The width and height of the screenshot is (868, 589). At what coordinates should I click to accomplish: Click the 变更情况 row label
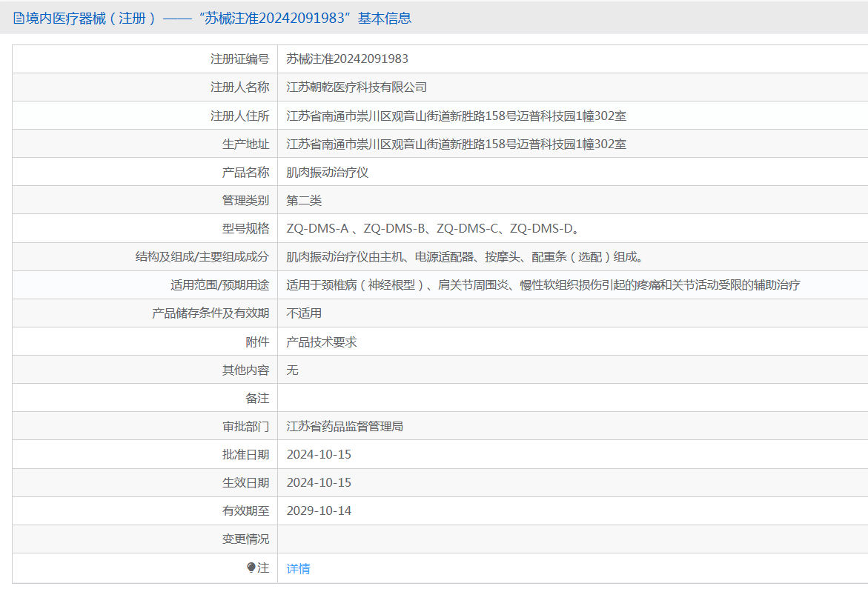pos(246,539)
